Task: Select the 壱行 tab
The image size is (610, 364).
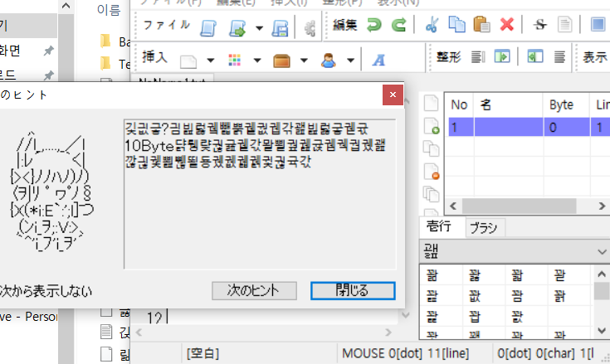Action: (438, 228)
